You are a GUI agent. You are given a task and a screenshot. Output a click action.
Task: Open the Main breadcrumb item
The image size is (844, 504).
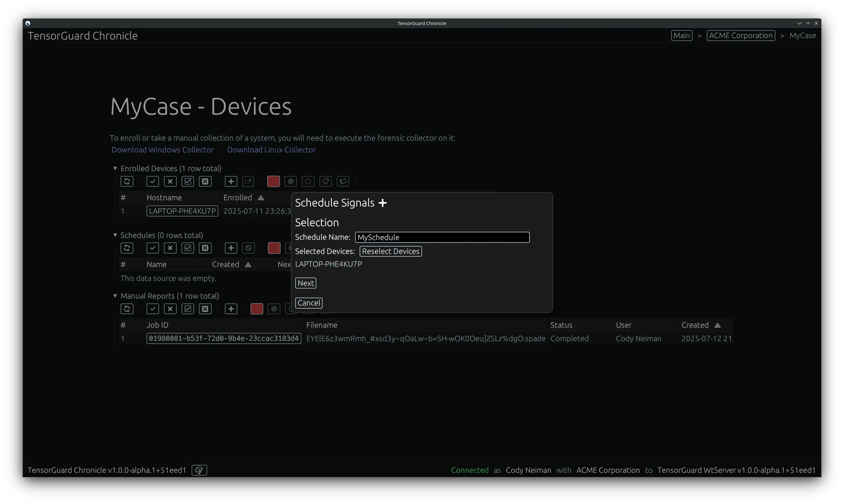681,35
